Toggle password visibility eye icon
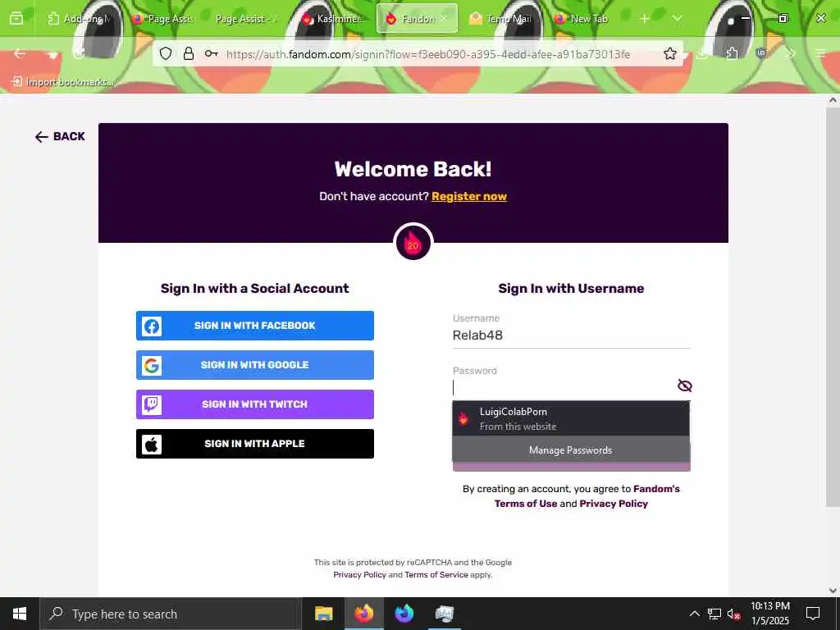The height and width of the screenshot is (630, 840). pos(684,386)
